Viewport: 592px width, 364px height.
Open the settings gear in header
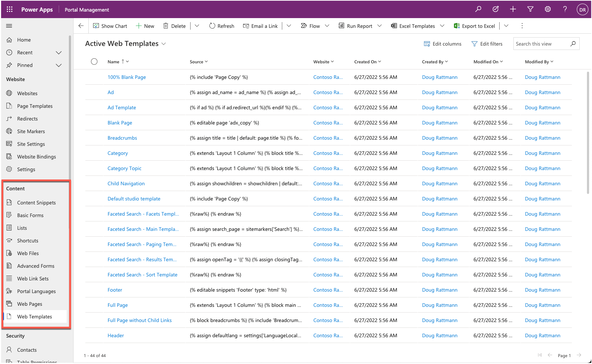click(x=548, y=9)
